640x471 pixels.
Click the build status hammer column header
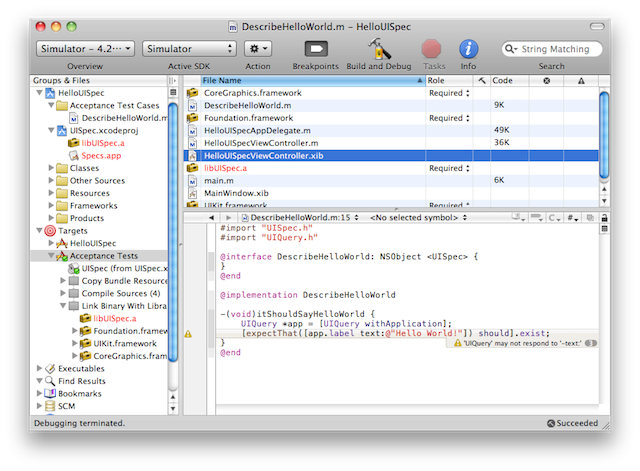482,80
